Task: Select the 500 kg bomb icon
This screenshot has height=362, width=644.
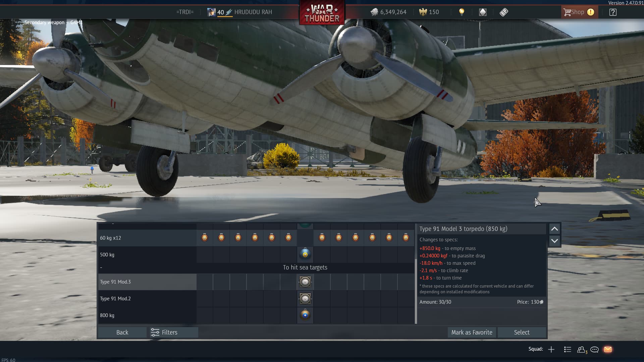Action: (x=305, y=254)
